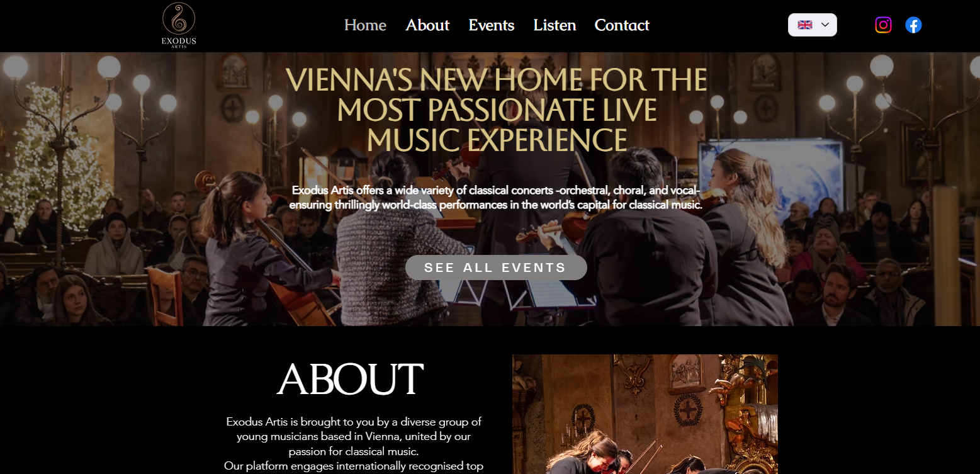Go to the Home menu item
This screenshot has height=474, width=980.
coord(365,25)
